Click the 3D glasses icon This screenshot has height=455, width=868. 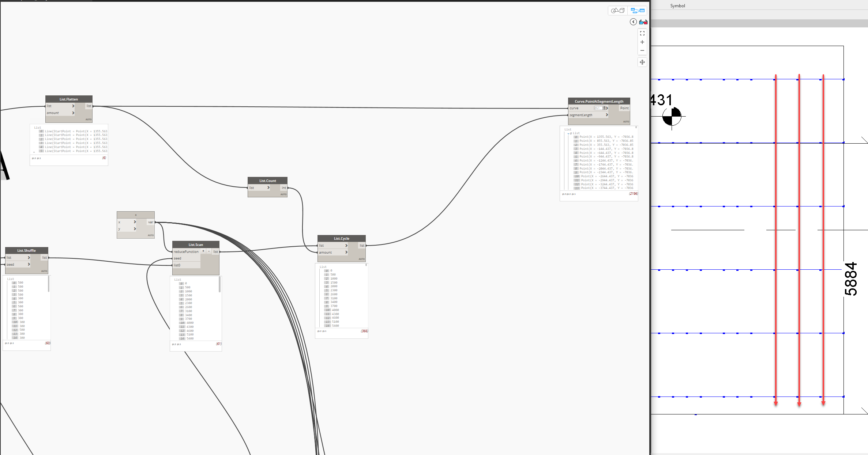pos(643,22)
